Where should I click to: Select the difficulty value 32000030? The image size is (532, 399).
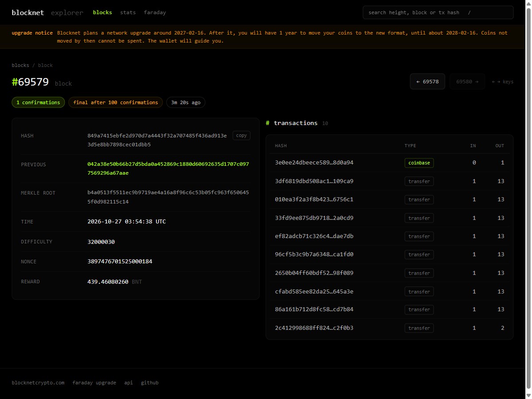click(101, 242)
